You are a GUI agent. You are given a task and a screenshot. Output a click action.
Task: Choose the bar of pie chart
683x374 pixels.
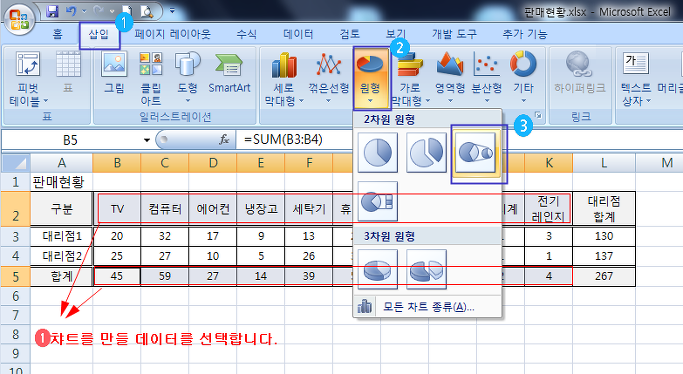click(x=378, y=202)
